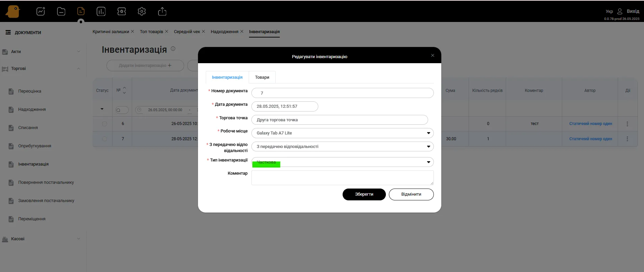Close the Критичні залишки tab
Viewport: 644px width, 272px height.
pos(132,31)
